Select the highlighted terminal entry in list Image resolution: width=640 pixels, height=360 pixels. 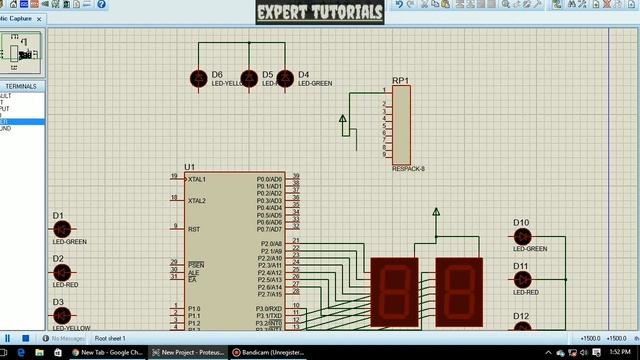(x=22, y=122)
